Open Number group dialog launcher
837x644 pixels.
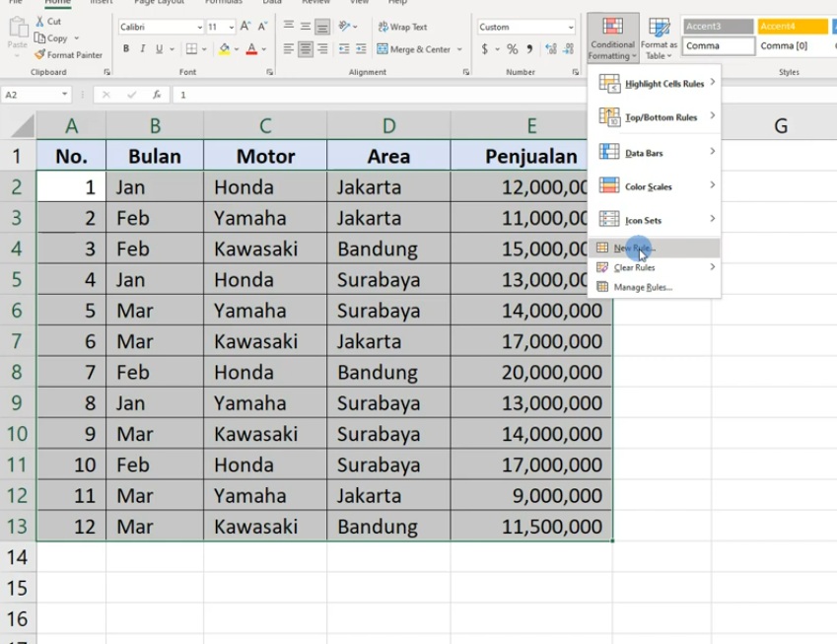point(575,72)
